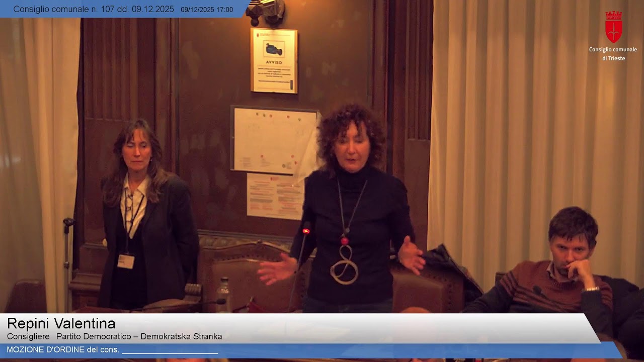Click the AVVISO notice sign on wall

point(274,61)
